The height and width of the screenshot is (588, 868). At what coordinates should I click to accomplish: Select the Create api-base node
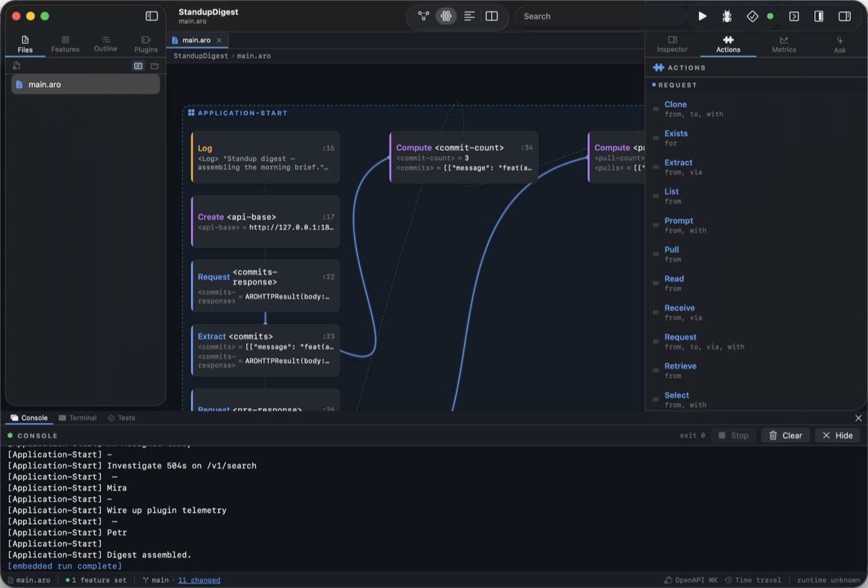(x=265, y=221)
